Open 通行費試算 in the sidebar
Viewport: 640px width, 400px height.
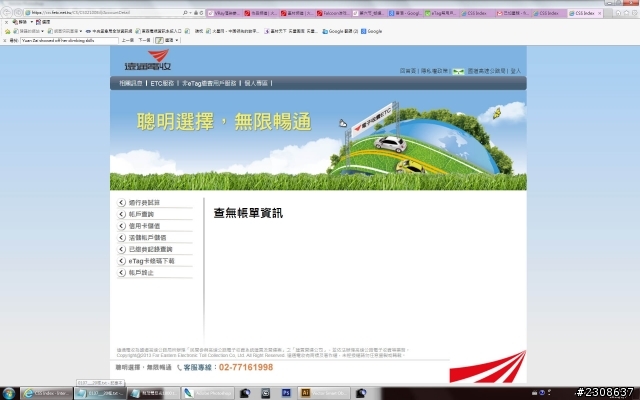[144, 202]
